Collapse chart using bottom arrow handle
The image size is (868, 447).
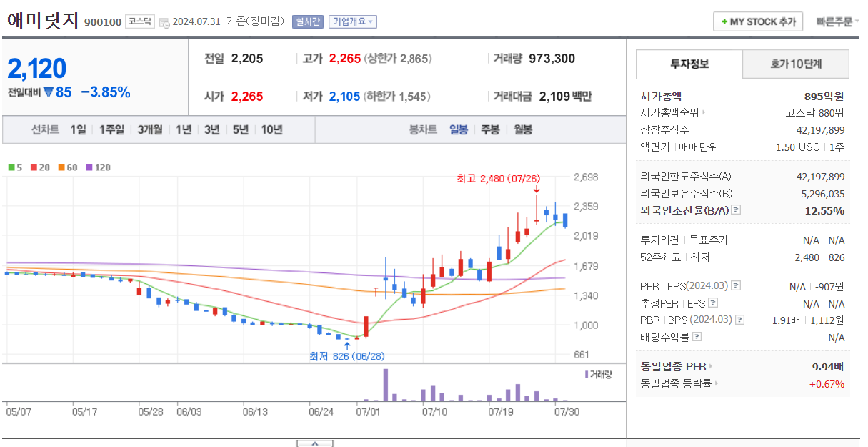[x=315, y=443]
